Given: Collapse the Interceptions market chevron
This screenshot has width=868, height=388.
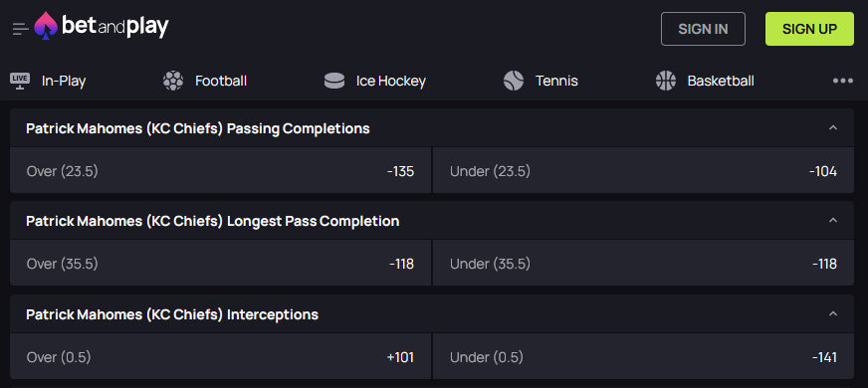Looking at the screenshot, I should (832, 313).
